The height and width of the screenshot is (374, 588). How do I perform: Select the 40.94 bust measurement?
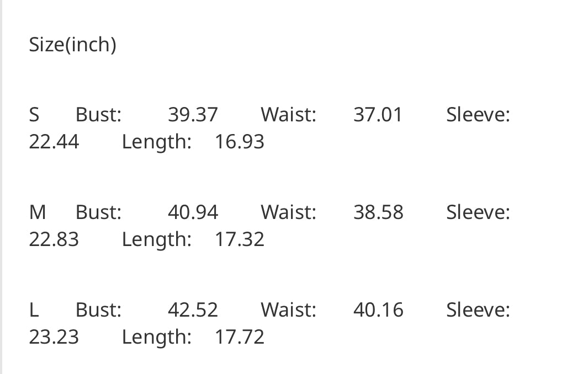(x=193, y=212)
